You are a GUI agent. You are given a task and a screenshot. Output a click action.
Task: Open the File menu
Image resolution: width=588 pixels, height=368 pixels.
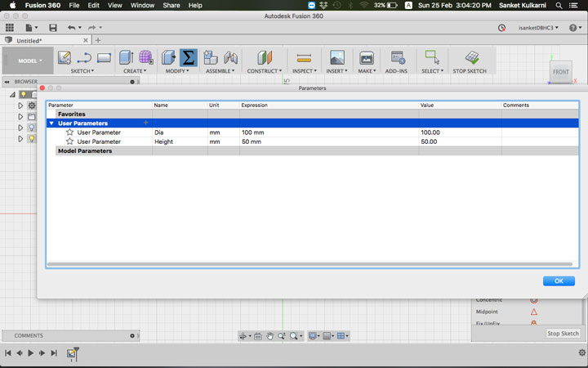click(73, 5)
